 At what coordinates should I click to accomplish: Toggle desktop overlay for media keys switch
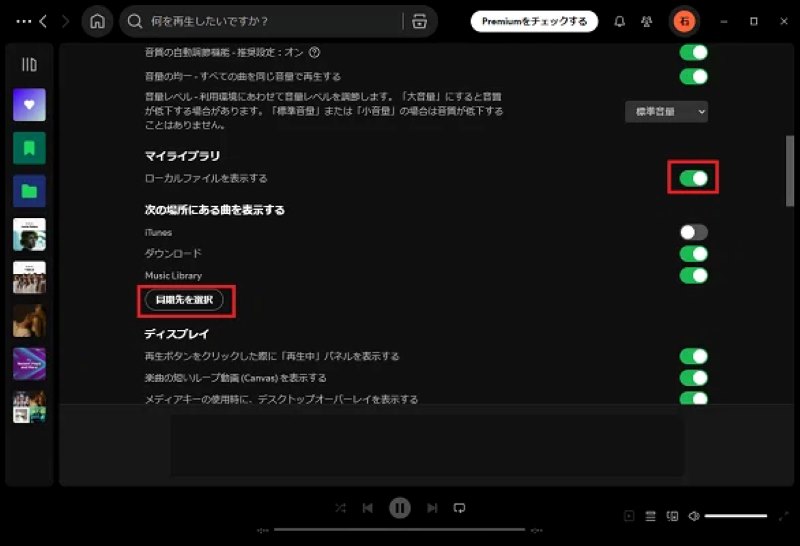pos(693,398)
